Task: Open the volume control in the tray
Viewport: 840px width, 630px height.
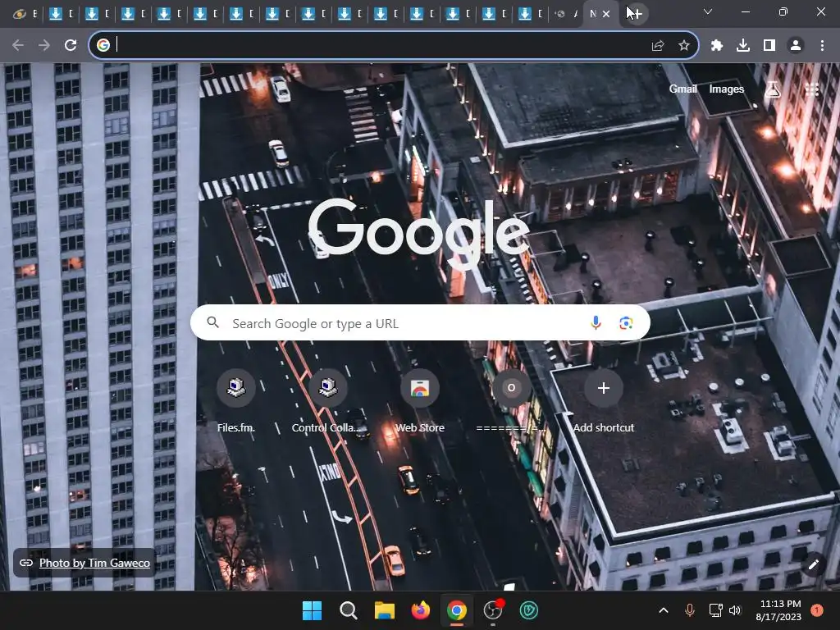Action: point(735,610)
